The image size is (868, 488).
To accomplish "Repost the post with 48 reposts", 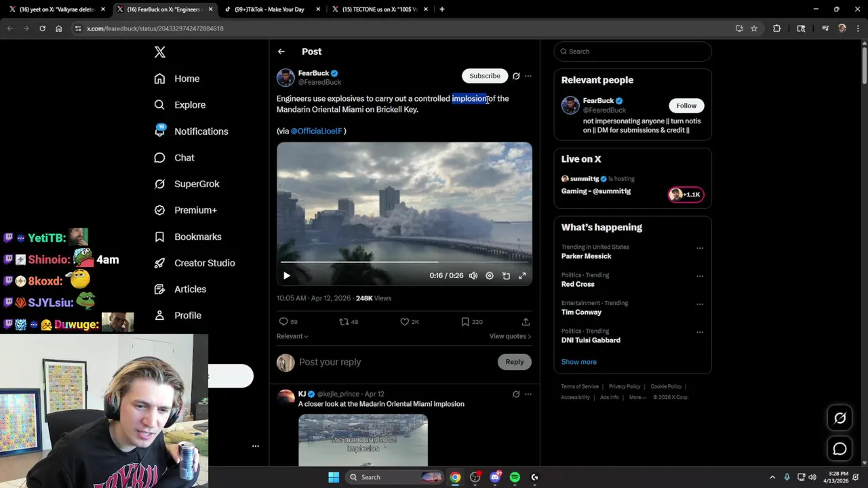I will click(349, 322).
